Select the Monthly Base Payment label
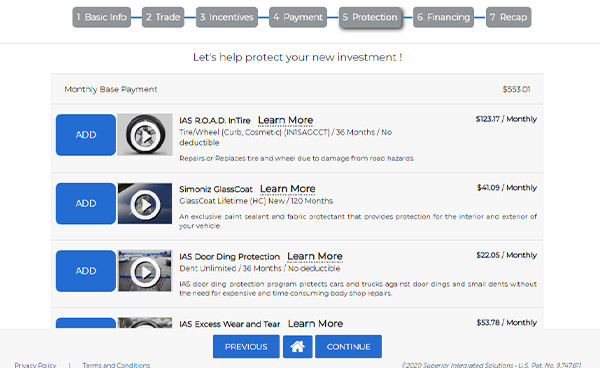 [x=111, y=89]
